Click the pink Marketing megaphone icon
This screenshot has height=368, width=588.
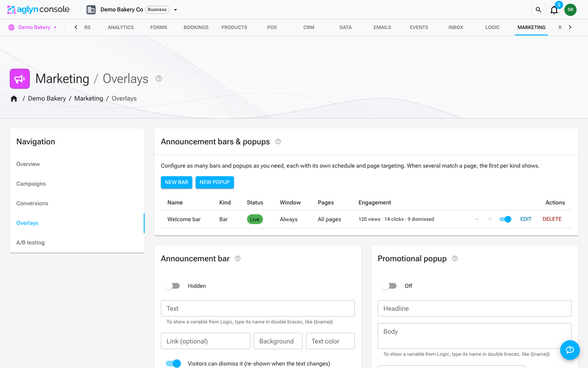tap(20, 79)
